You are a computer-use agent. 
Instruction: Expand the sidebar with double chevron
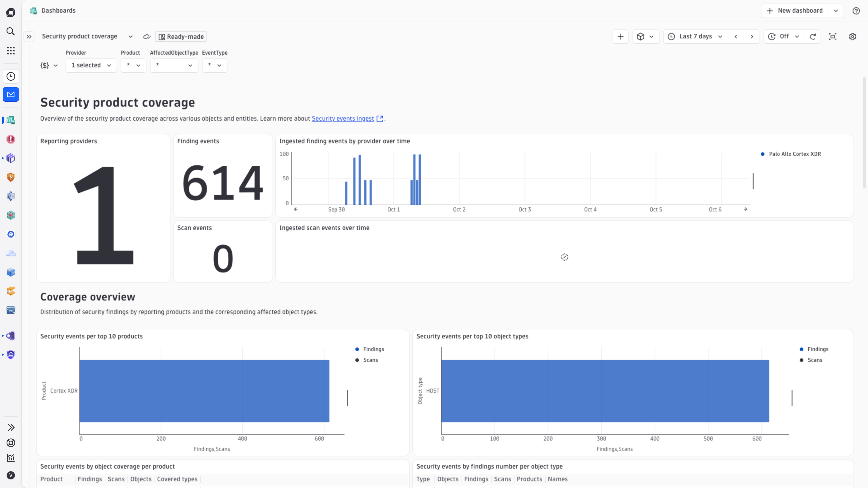coord(11,427)
